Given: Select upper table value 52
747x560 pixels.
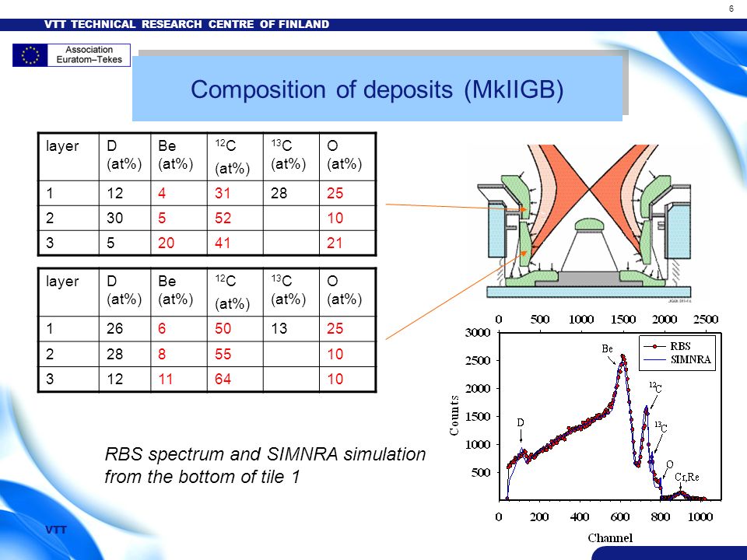Looking at the screenshot, I should [x=223, y=218].
